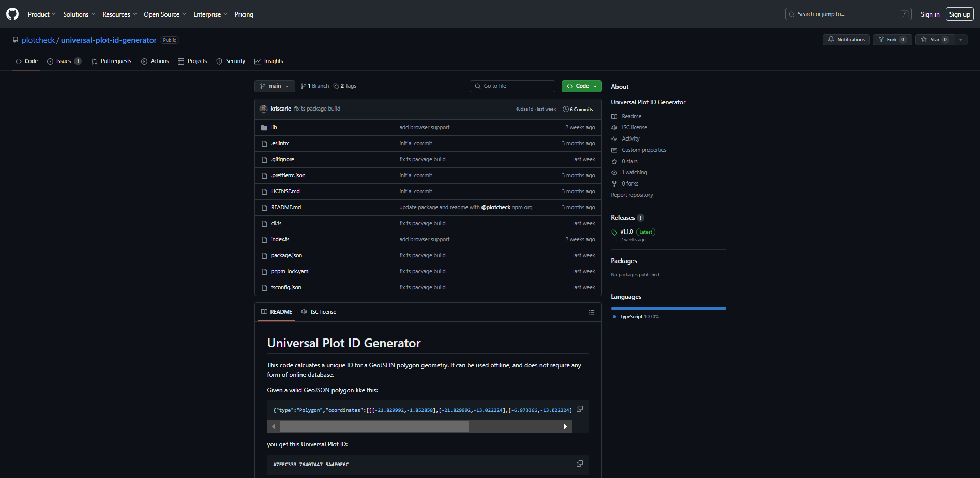Open ISC license link in About
Image resolution: width=980 pixels, height=478 pixels.
[634, 128]
